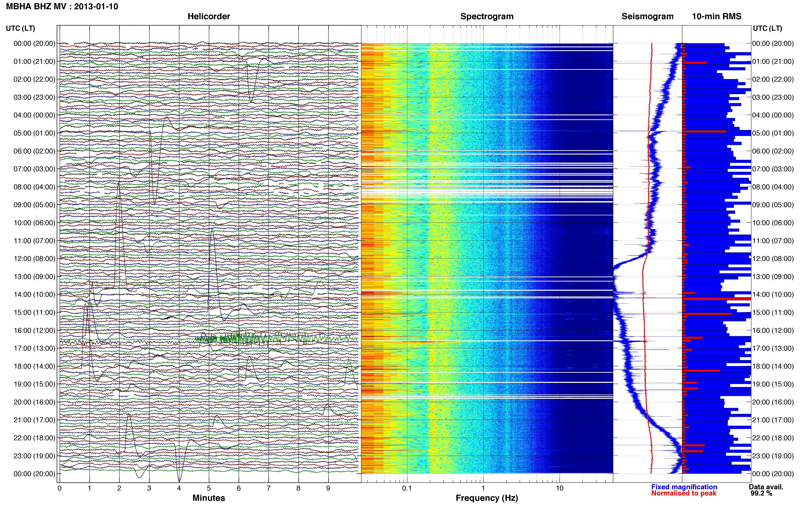Screen dimensions: 812x508
Task: Click the "22:00 (18:00)" label beside the RMS panel
Action: [x=773, y=438]
